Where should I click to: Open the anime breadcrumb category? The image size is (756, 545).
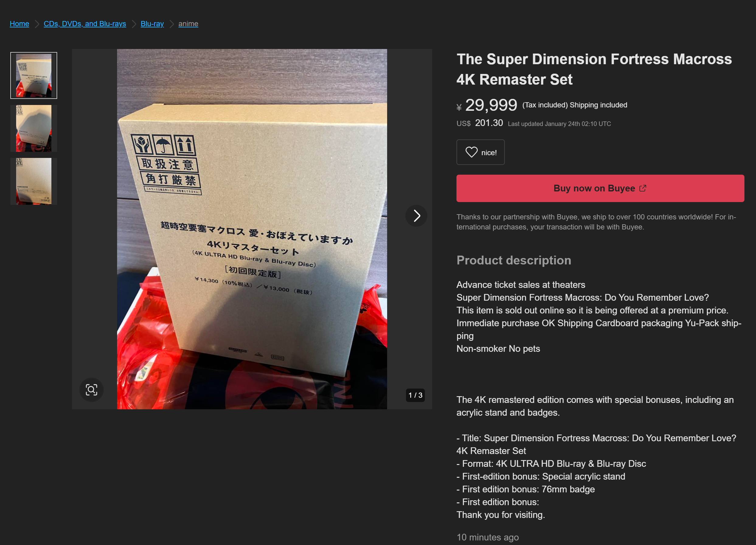(x=188, y=24)
